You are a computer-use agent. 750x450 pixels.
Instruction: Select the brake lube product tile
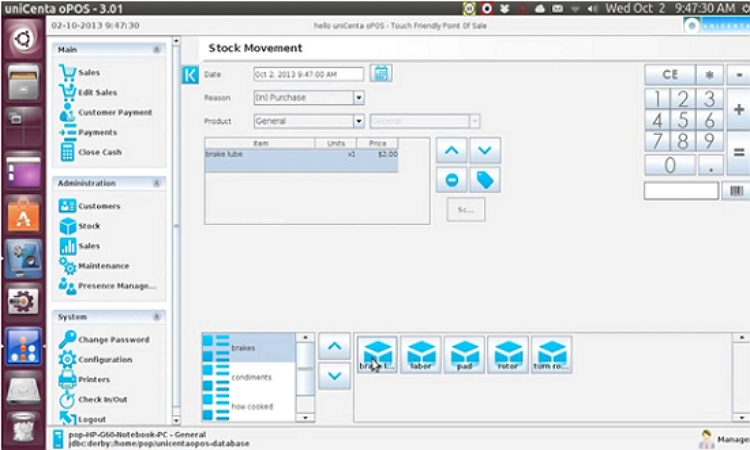[377, 354]
